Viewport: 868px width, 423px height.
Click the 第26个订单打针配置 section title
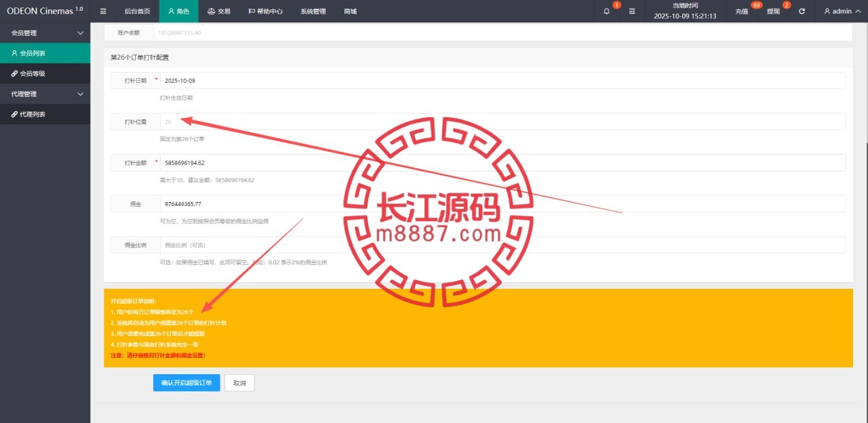[x=140, y=58]
